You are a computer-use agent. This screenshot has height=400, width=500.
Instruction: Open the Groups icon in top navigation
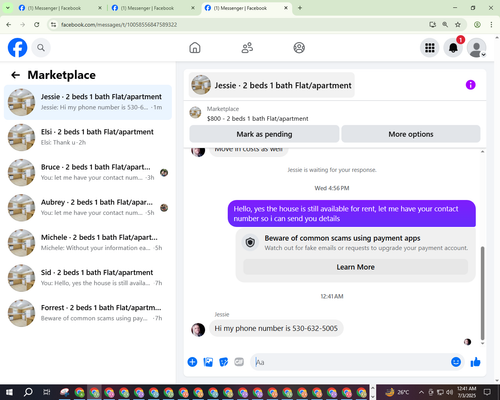coord(299,48)
